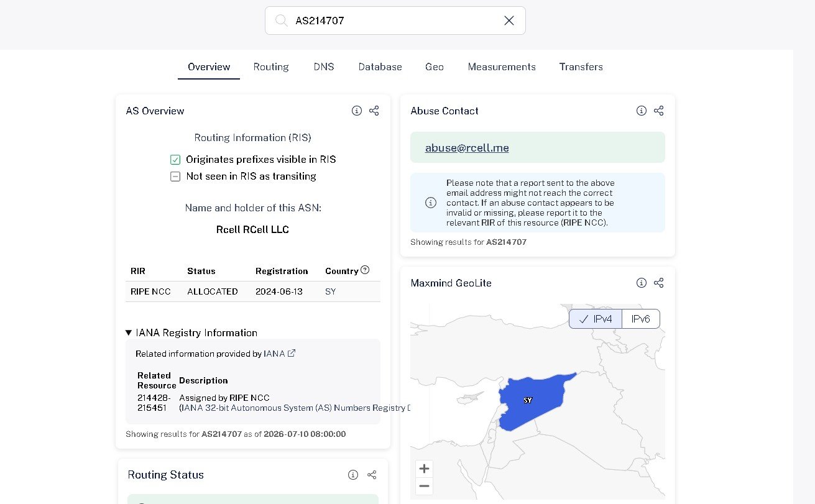Select the Geo tab
Image resolution: width=815 pixels, height=504 pixels.
coord(435,67)
